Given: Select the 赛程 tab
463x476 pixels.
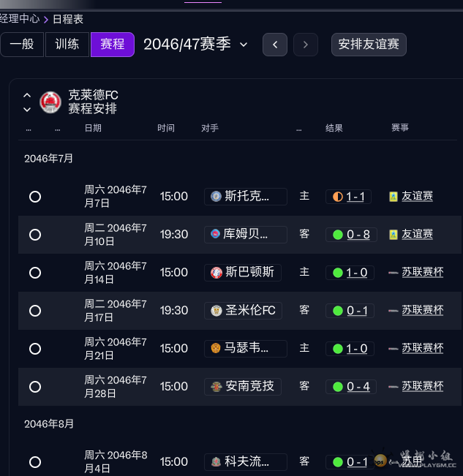Looking at the screenshot, I should click(113, 45).
